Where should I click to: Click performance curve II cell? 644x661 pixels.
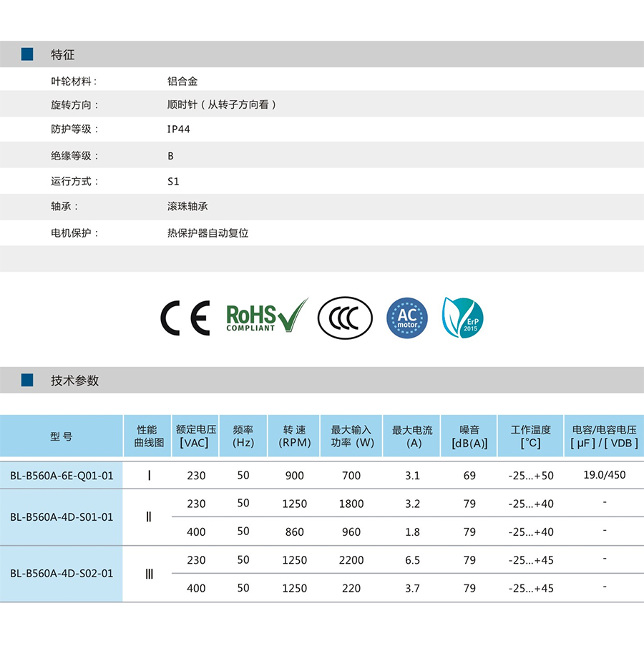point(148,516)
